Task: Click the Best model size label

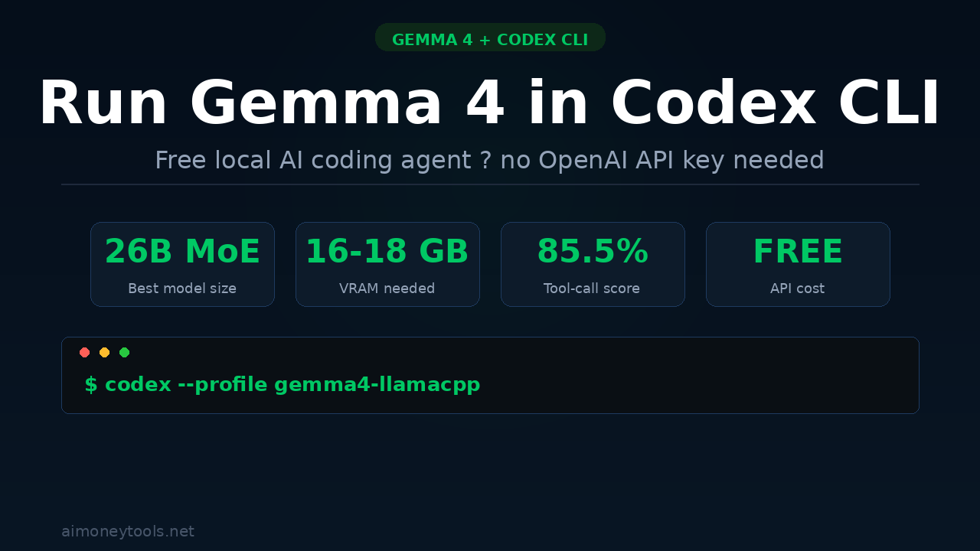Action: click(x=182, y=289)
